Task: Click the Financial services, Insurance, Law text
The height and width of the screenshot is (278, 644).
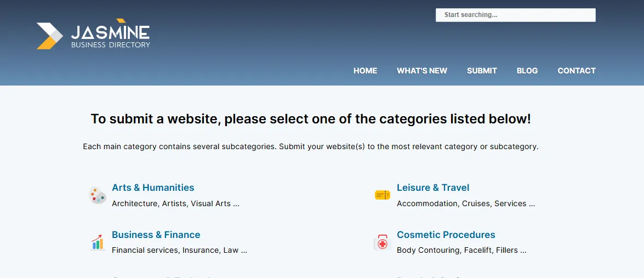Action: point(179,250)
